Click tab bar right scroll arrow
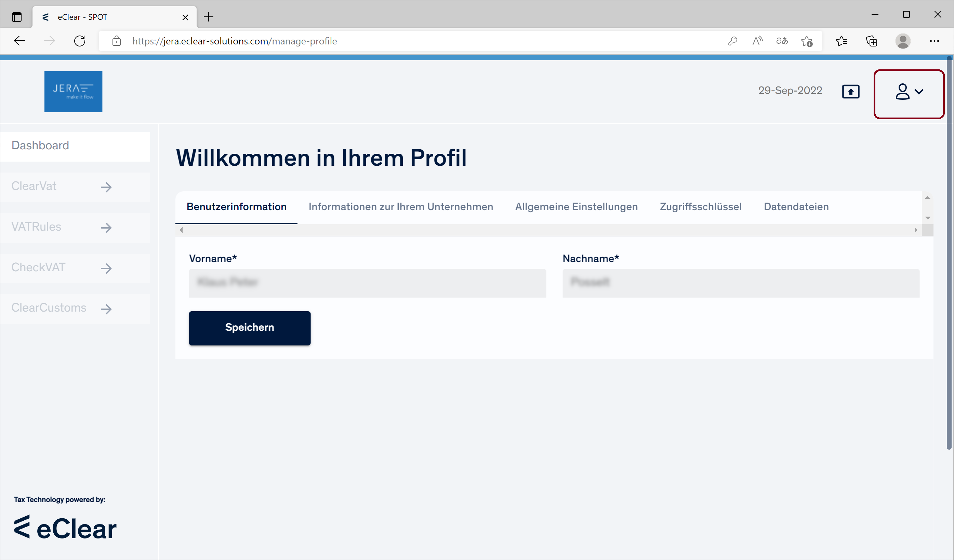 click(915, 230)
